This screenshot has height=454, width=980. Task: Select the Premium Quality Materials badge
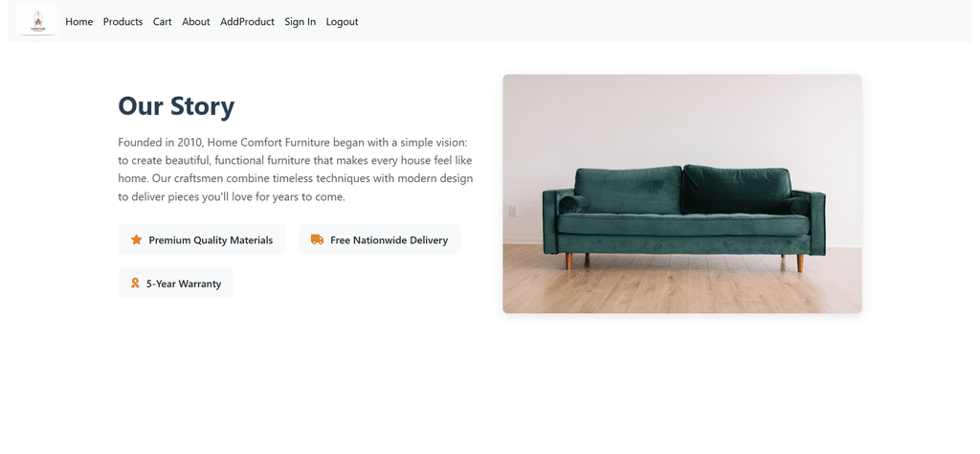pos(202,239)
